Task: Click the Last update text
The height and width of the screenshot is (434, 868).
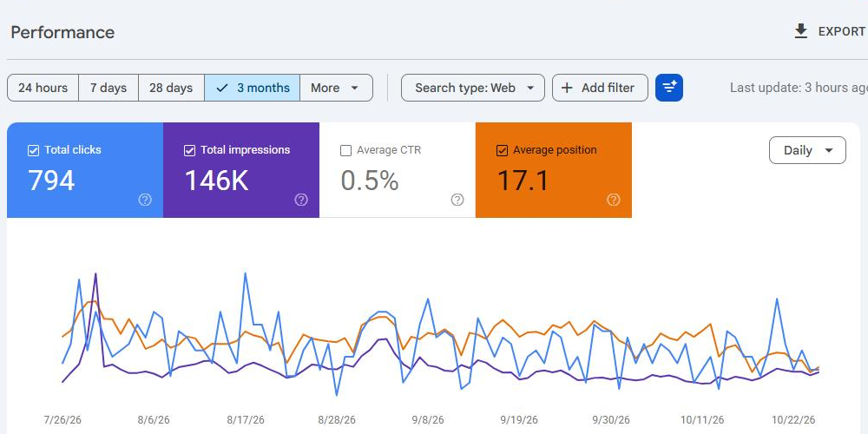Action: [799, 88]
